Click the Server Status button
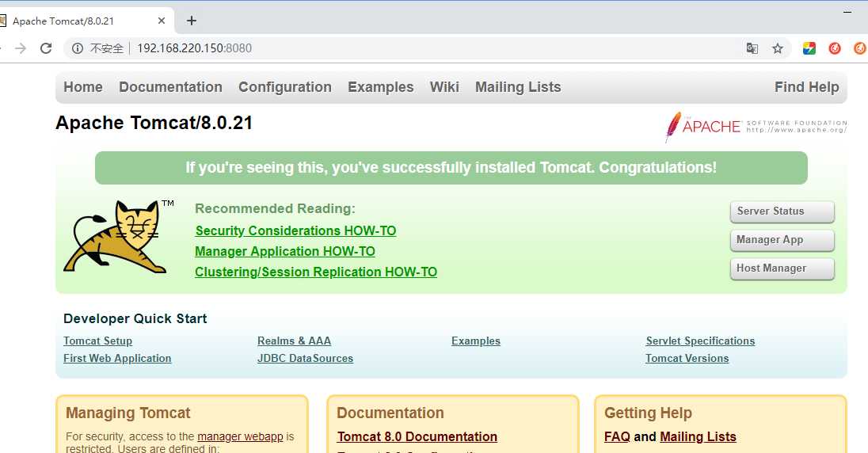 point(782,211)
